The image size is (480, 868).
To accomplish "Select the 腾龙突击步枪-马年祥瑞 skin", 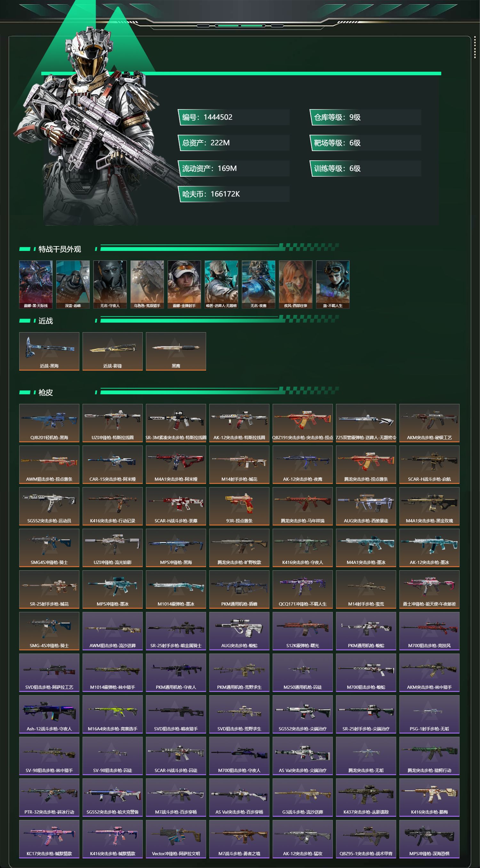I will (302, 506).
